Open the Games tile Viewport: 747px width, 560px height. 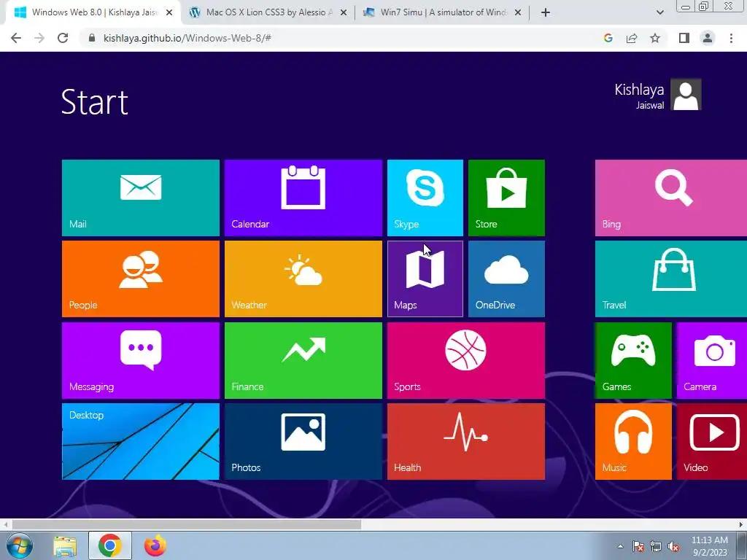633,360
